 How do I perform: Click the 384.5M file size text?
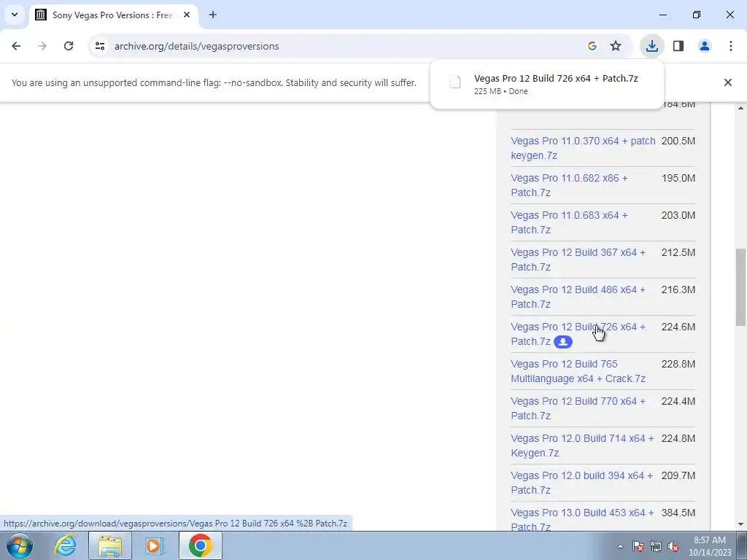[x=678, y=513]
